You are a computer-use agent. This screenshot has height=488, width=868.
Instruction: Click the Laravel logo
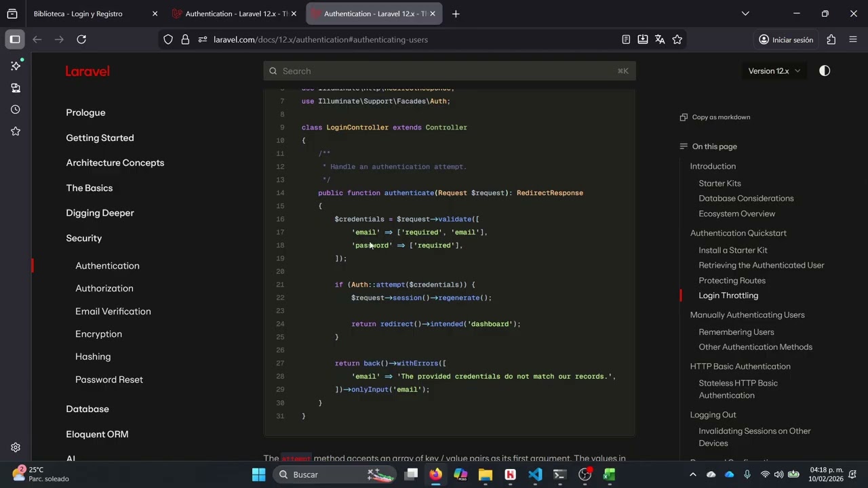[x=87, y=71]
